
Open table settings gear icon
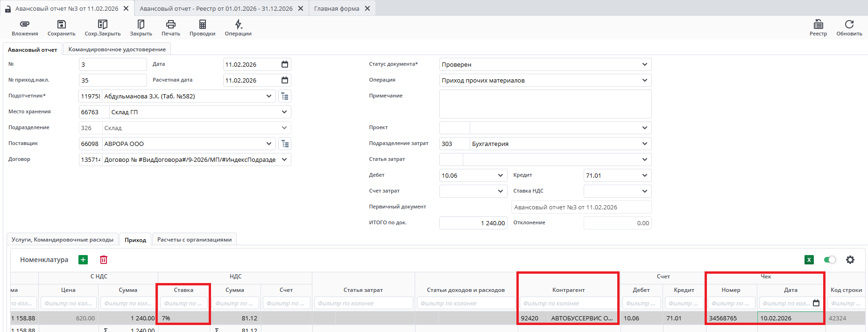(850, 260)
